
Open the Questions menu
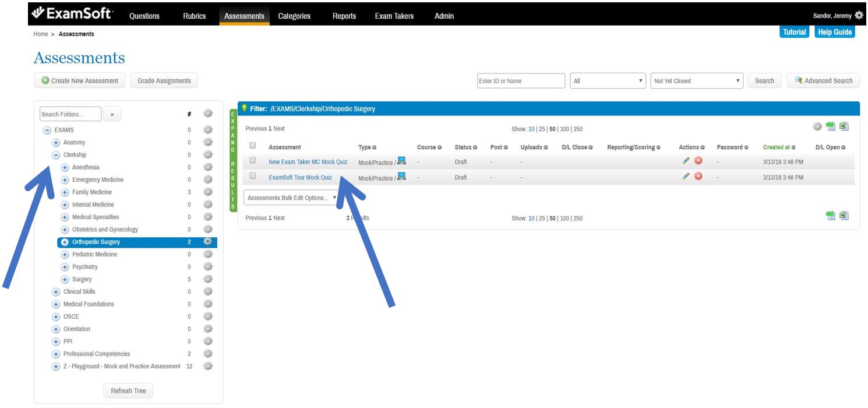[x=144, y=16]
